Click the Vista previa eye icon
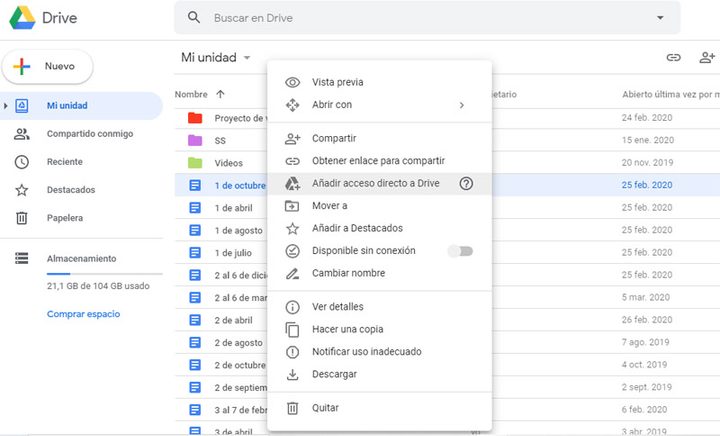Viewport: 720px width, 436px height. tap(292, 82)
